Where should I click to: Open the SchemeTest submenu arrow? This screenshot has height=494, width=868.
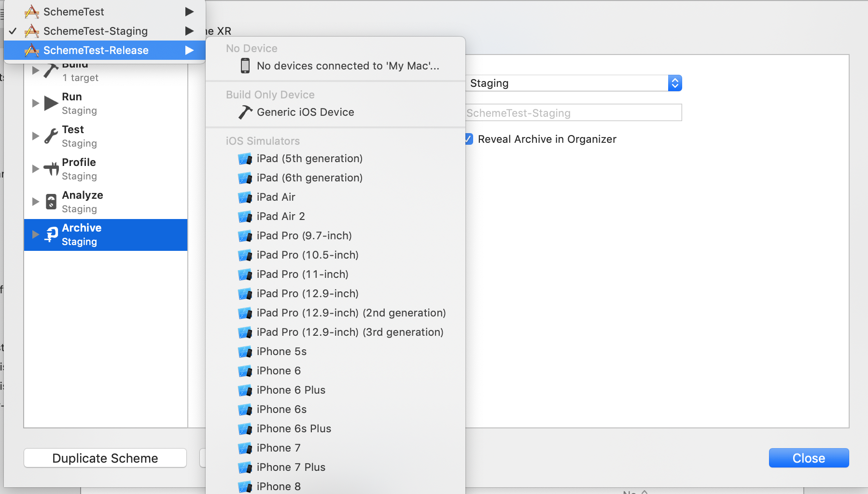pos(189,12)
